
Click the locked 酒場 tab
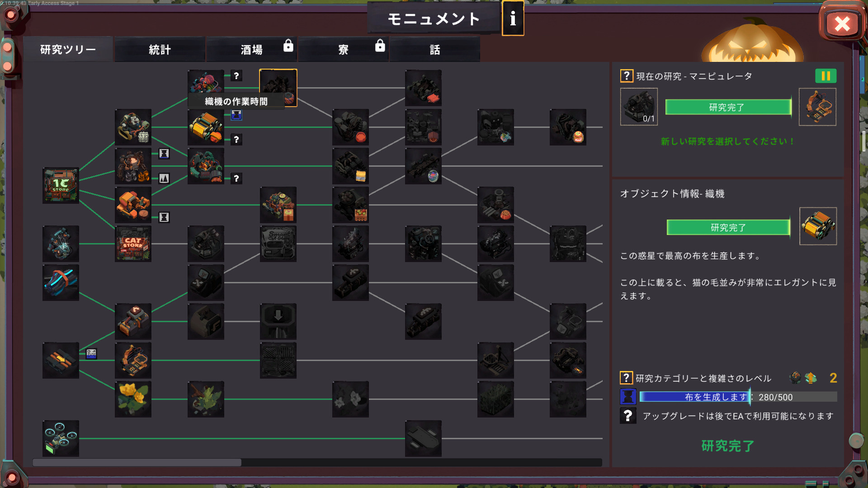(x=251, y=49)
